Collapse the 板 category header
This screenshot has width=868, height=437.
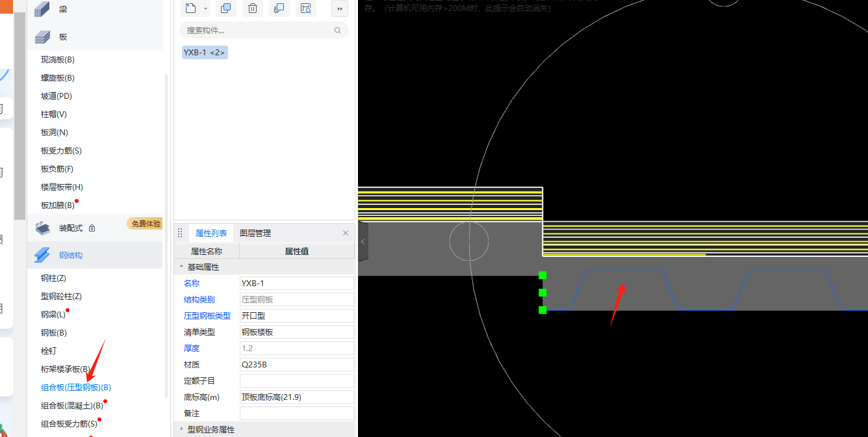pyautogui.click(x=95, y=37)
